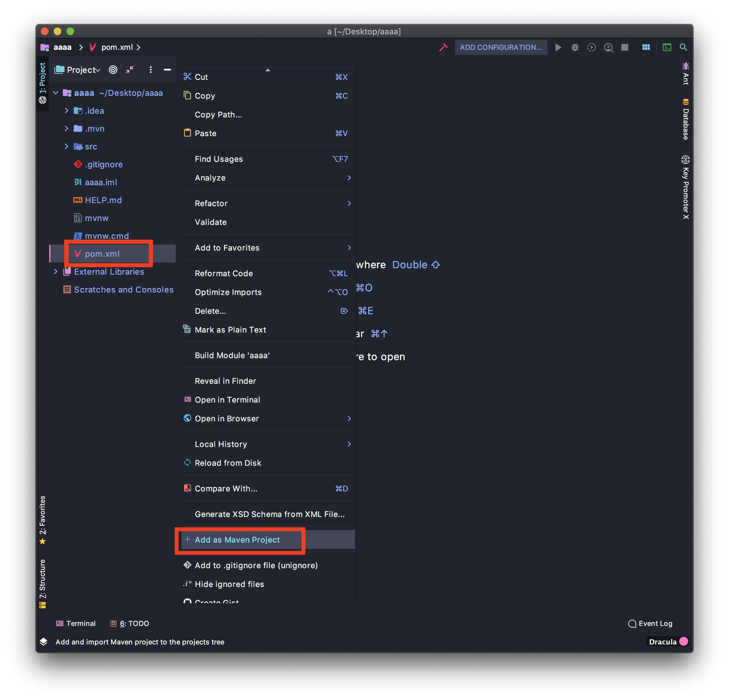Choose Mark as Plain Text
The width and height of the screenshot is (729, 700).
pyautogui.click(x=268, y=329)
